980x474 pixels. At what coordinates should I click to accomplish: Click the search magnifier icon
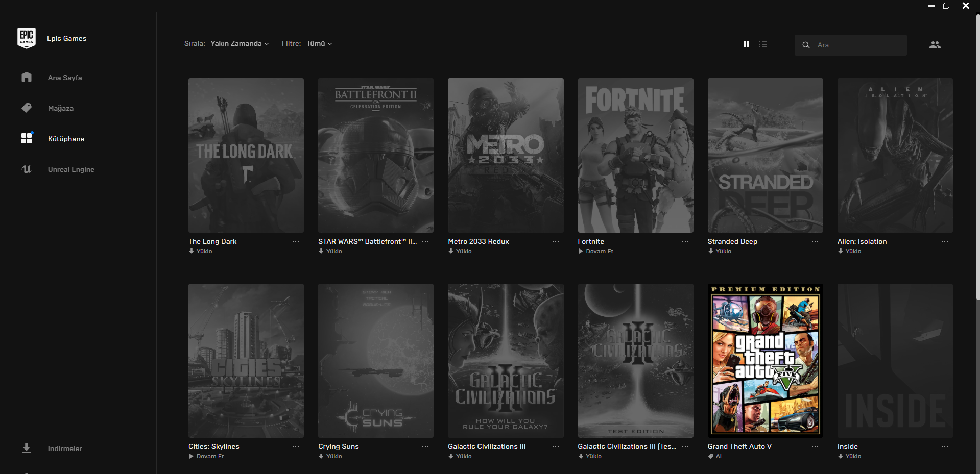point(806,45)
